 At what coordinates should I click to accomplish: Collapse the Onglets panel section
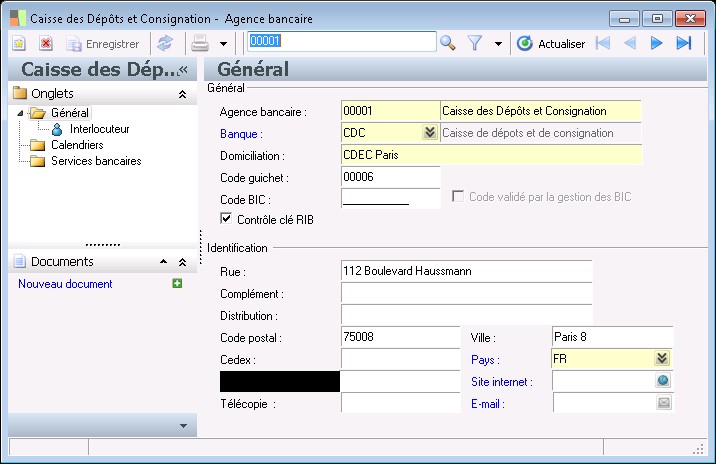point(182,94)
